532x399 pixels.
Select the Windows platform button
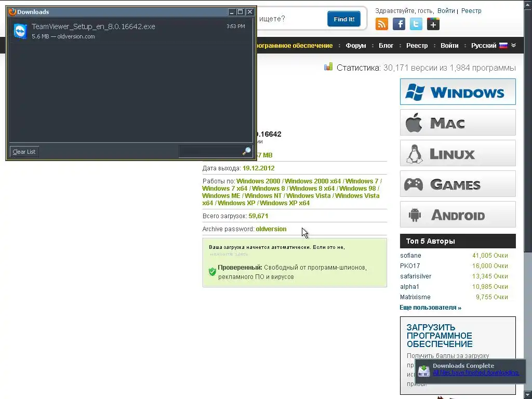(458, 91)
